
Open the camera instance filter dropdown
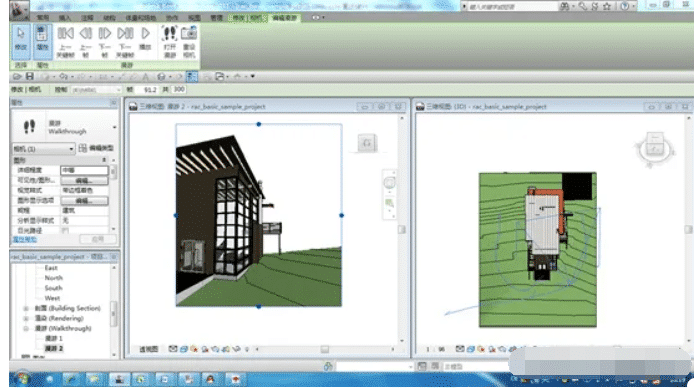[43, 149]
